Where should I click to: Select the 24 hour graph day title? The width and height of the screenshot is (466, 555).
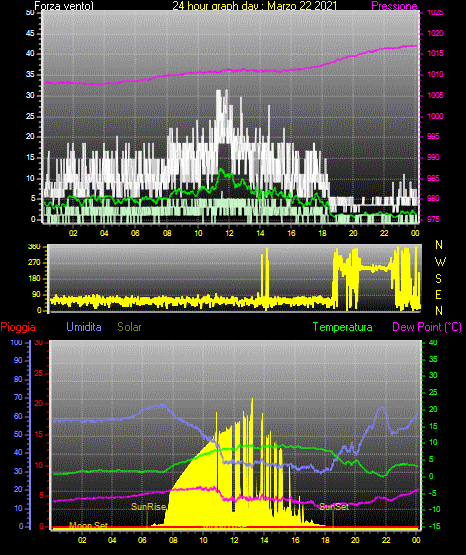[x=255, y=6]
